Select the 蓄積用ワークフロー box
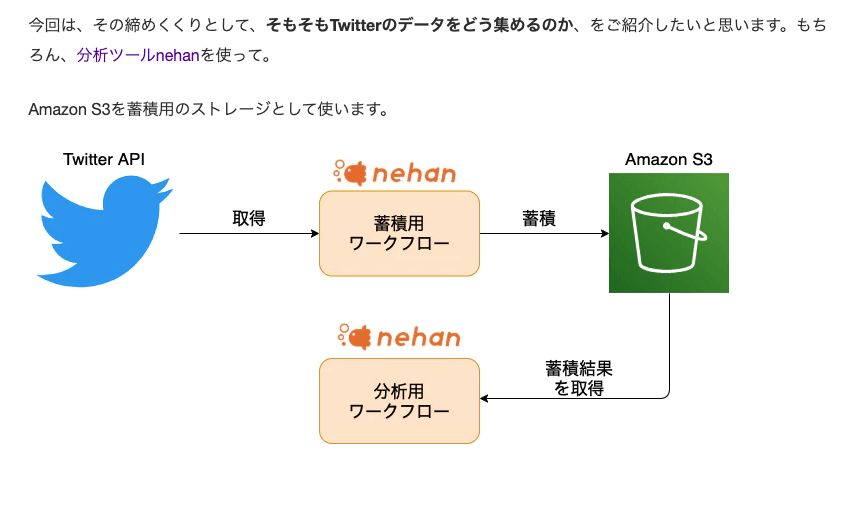Image resolution: width=851 pixels, height=513 pixels. (x=399, y=233)
